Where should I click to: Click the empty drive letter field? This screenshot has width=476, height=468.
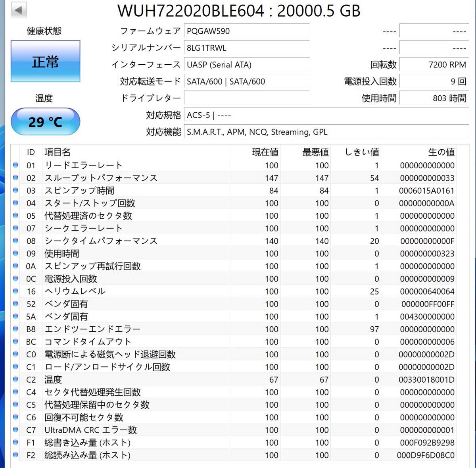pos(246,98)
